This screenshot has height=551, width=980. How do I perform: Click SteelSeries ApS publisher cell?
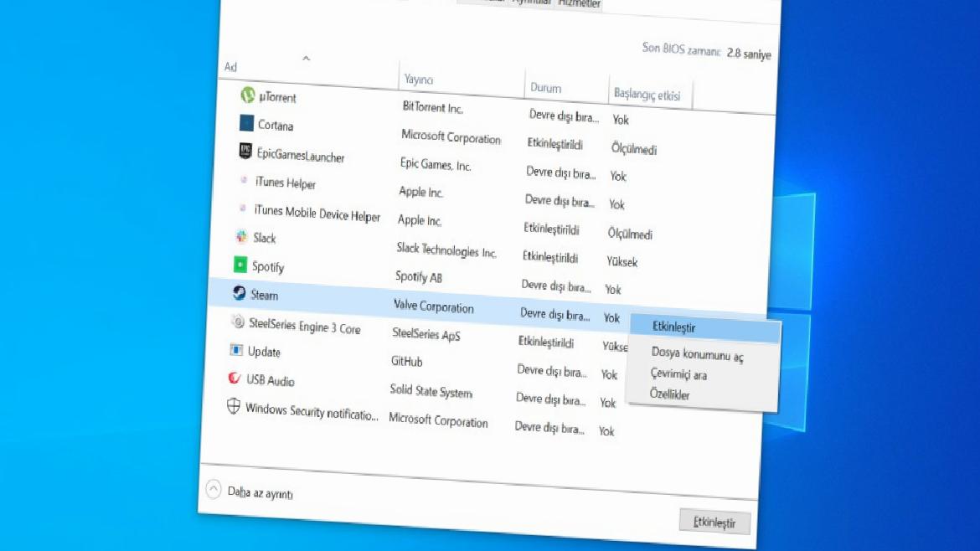pos(426,334)
